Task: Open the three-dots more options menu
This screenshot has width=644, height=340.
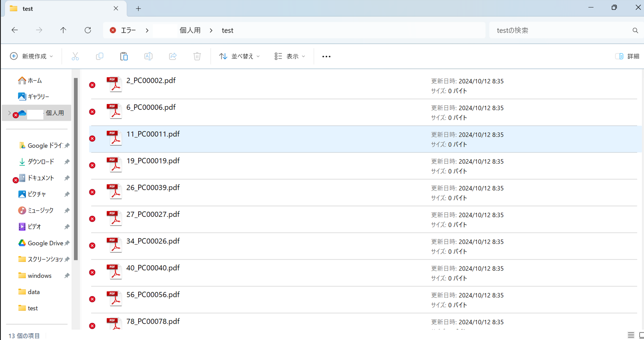Action: click(x=326, y=56)
